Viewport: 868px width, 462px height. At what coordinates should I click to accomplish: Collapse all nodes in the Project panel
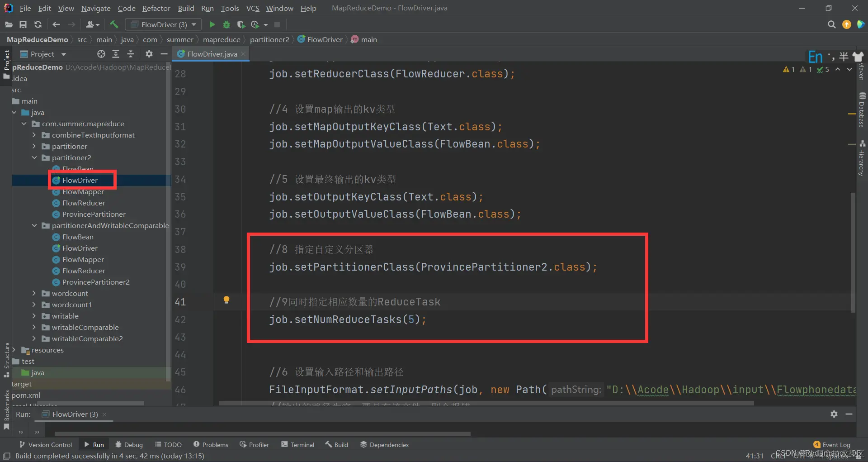click(131, 54)
